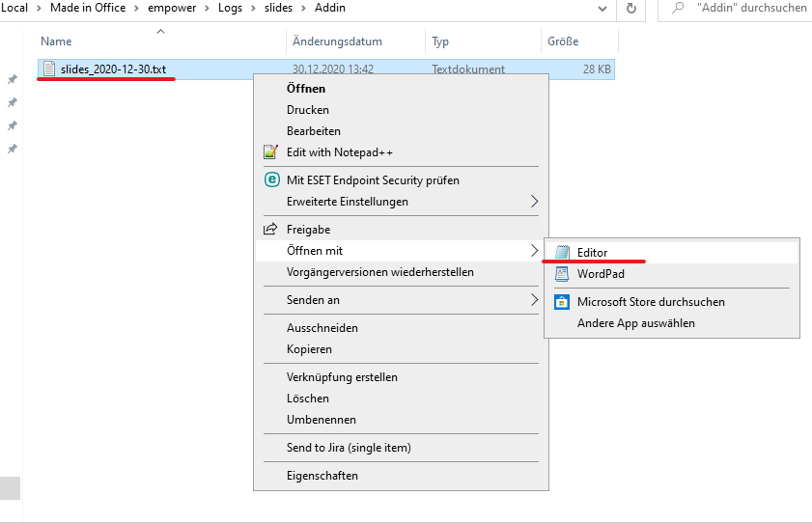
Task: Click the Textdokument type cell
Action: tap(468, 69)
